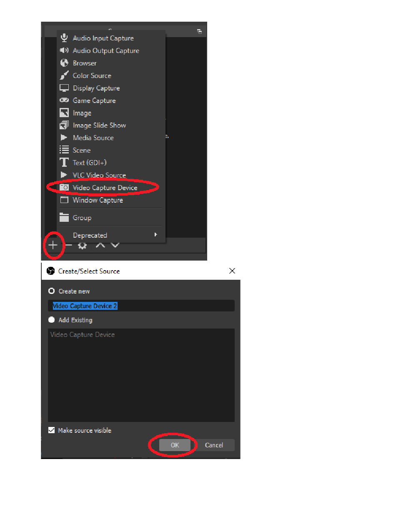
Task: Click the Cancel button
Action: click(x=214, y=445)
